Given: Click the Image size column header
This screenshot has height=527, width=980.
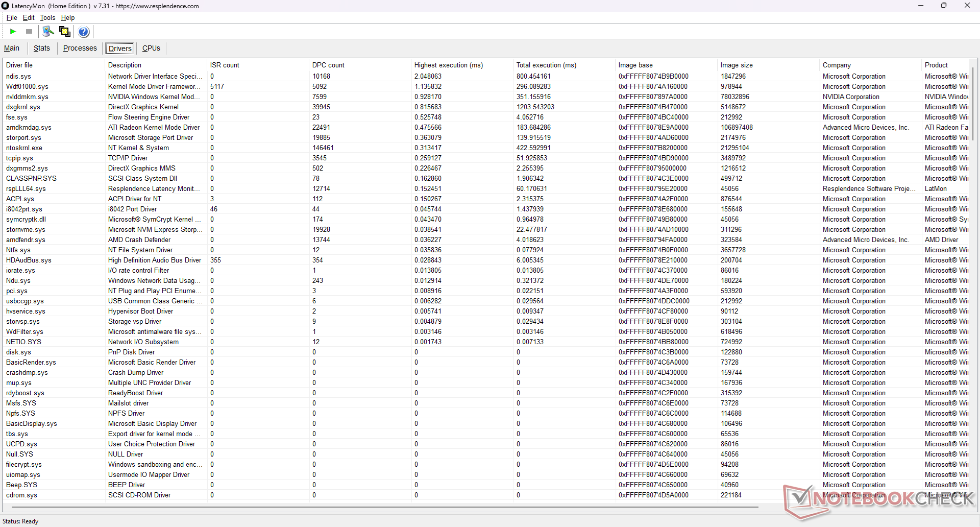Looking at the screenshot, I should (x=769, y=65).
